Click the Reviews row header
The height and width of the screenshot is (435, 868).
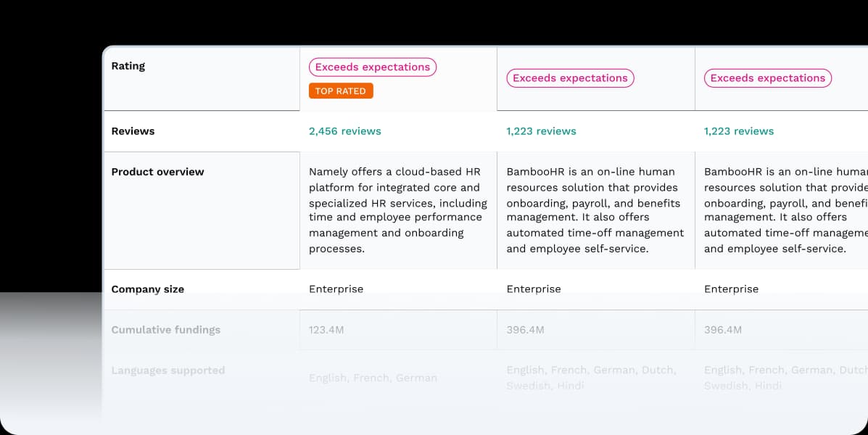[133, 131]
